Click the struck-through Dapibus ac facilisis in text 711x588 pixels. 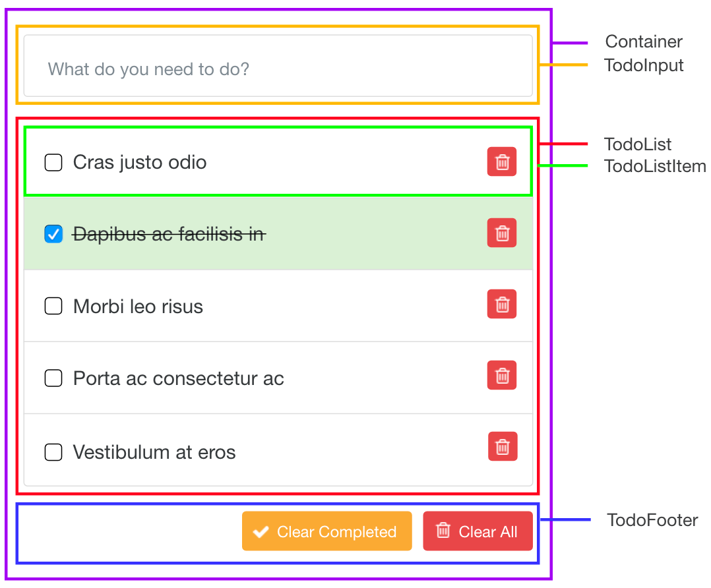click(169, 234)
